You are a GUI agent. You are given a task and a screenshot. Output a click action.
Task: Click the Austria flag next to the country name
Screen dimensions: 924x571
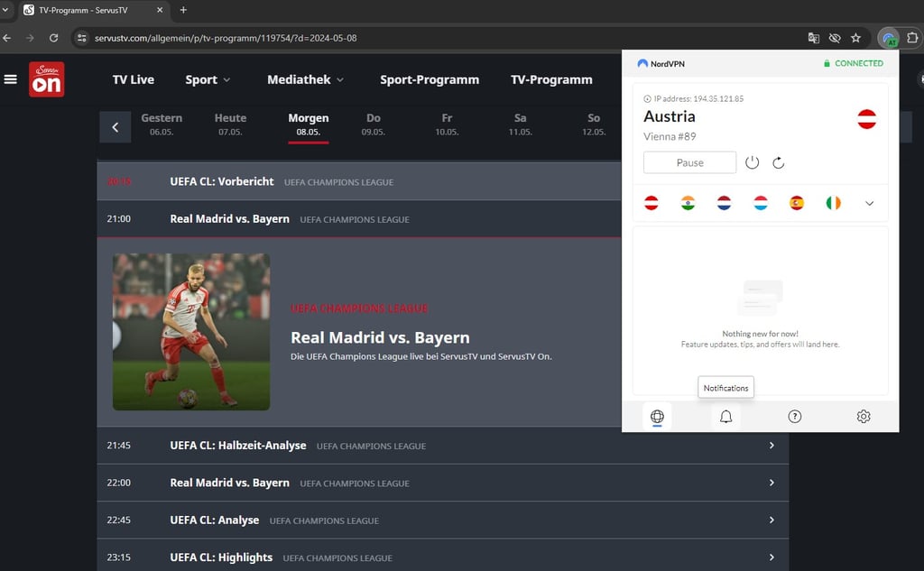click(x=866, y=119)
